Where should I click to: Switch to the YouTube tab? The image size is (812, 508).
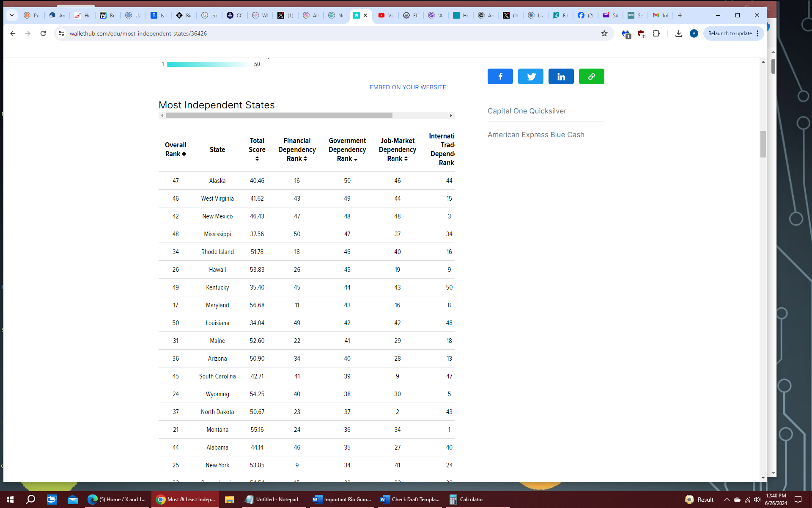click(x=385, y=15)
